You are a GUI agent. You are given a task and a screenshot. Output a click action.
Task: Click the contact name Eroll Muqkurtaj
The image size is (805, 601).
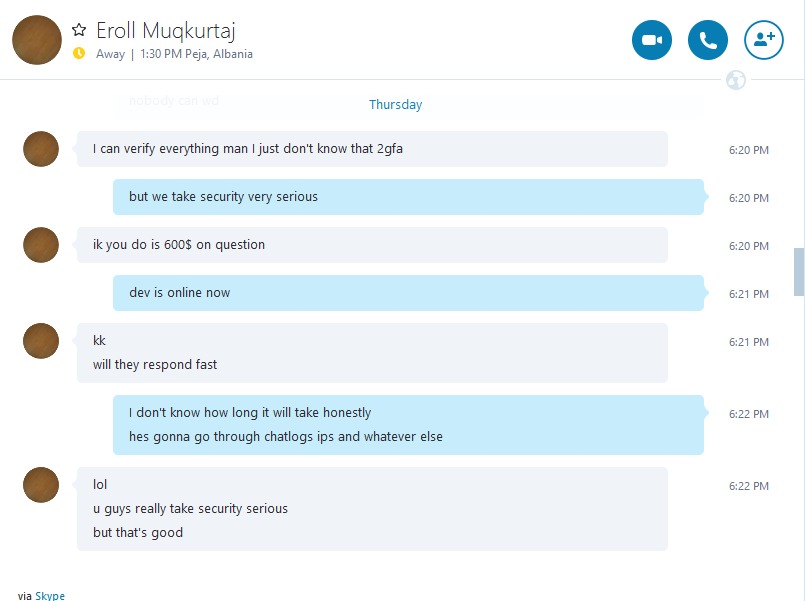166,31
